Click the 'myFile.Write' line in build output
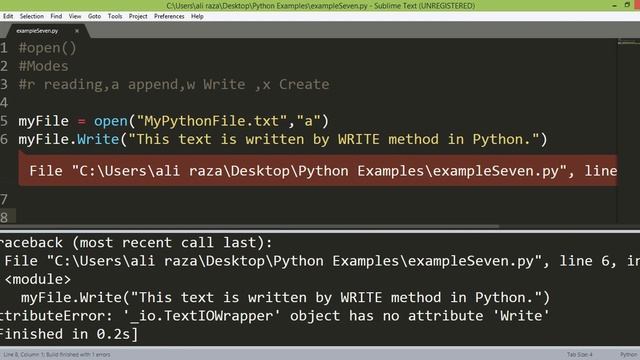 [x=285, y=298]
